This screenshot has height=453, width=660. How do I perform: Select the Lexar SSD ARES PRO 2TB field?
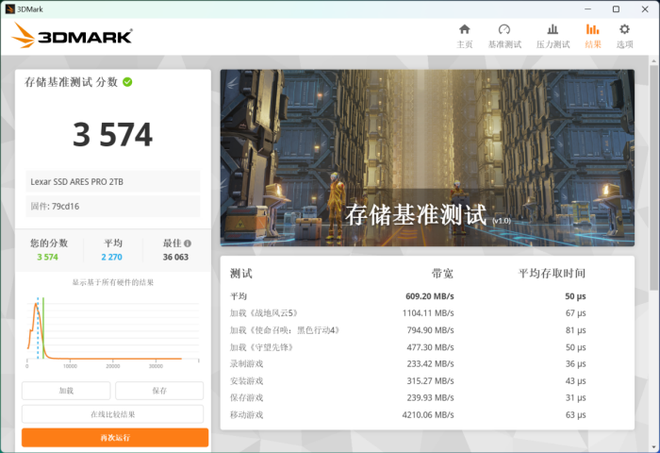pos(113,181)
